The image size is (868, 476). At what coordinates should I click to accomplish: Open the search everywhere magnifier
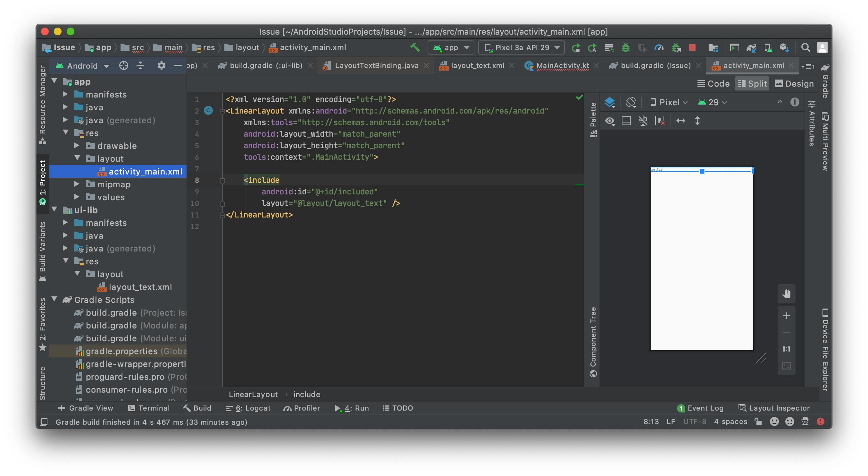[805, 47]
